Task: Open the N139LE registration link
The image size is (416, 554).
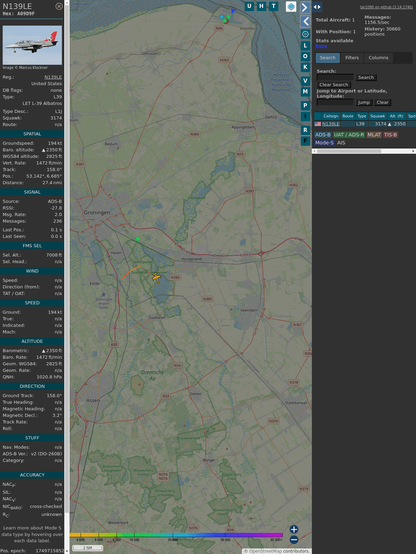Action: click(53, 77)
